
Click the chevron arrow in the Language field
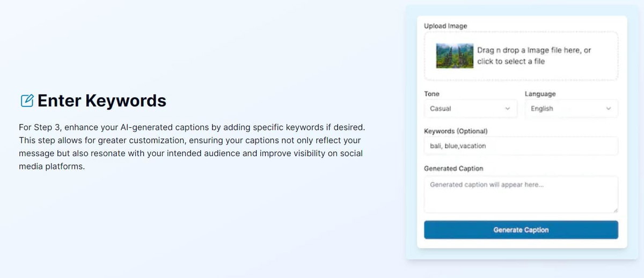coord(609,108)
